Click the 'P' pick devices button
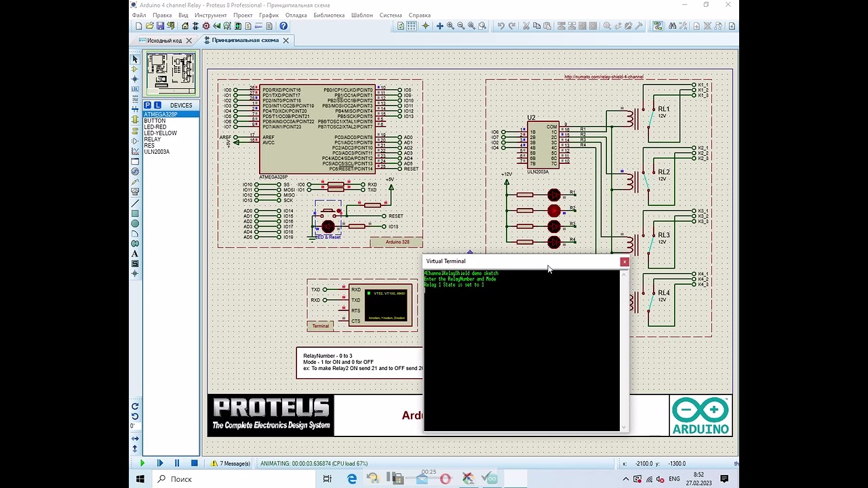This screenshot has height=488, width=868. tap(148, 105)
